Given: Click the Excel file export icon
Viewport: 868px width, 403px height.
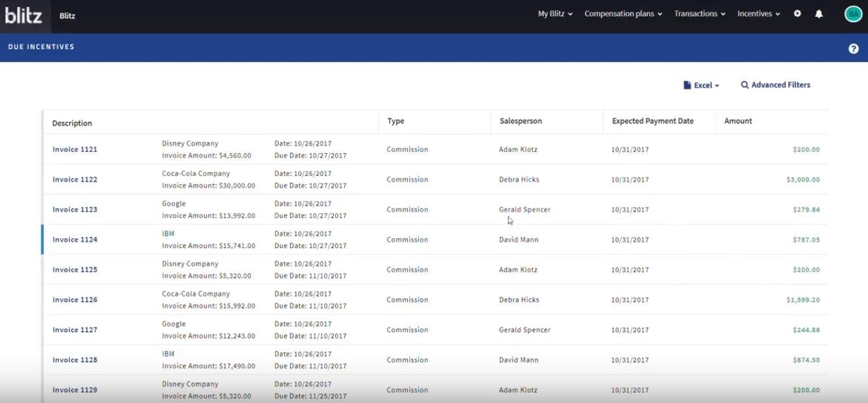Looking at the screenshot, I should coord(687,85).
